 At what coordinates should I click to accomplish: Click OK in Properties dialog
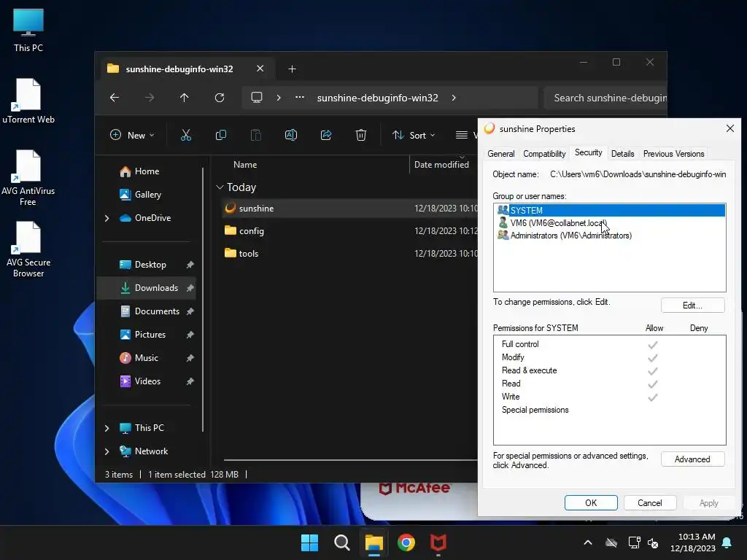pyautogui.click(x=591, y=503)
